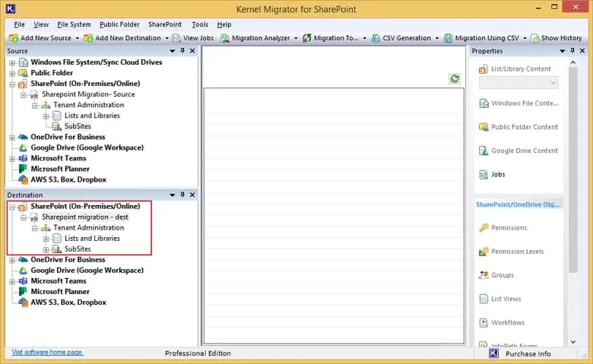Click the Migration Using CSV toolbar icon

pos(448,38)
